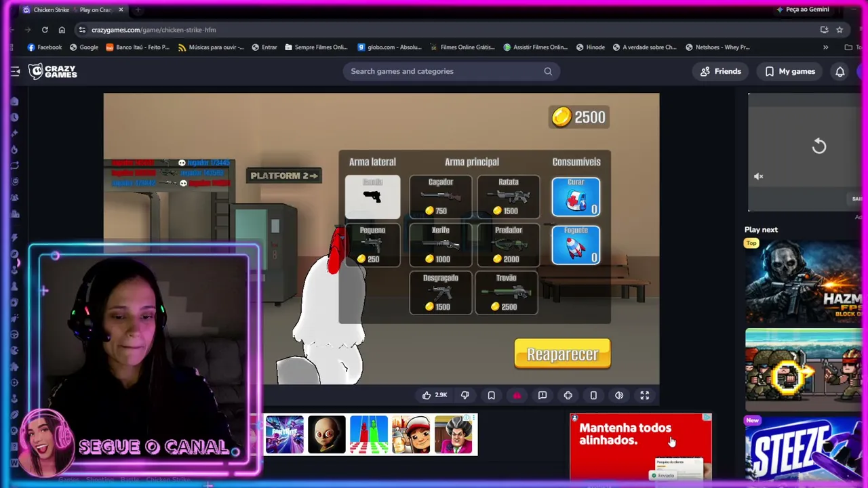Screen dimensions: 868x488
Task: Go to the CrazyGames home logo
Action: (x=53, y=71)
